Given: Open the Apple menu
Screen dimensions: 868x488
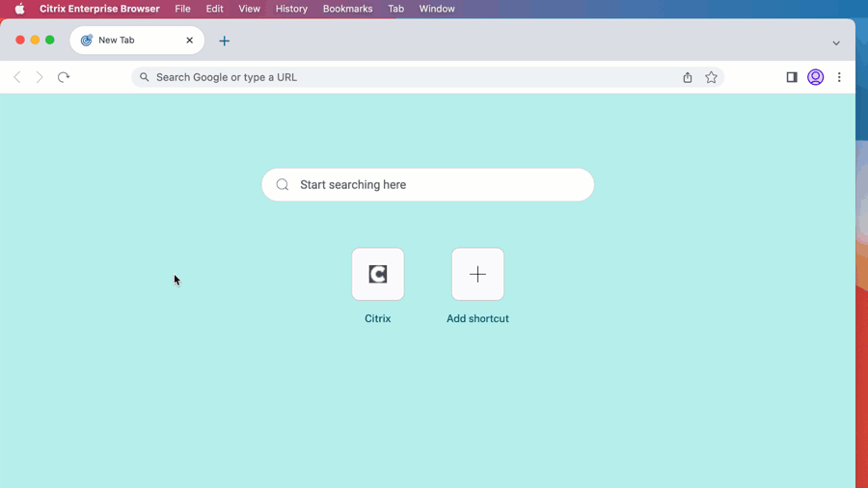Looking at the screenshot, I should click(19, 9).
